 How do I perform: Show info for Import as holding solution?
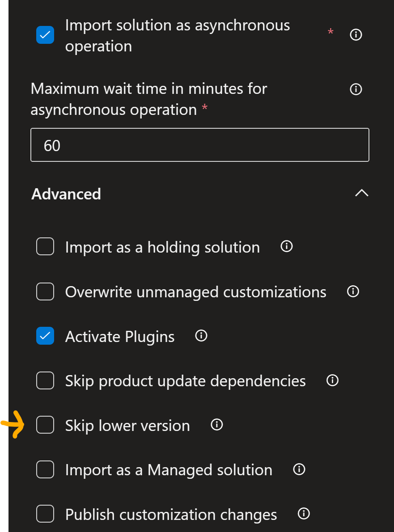coord(286,246)
